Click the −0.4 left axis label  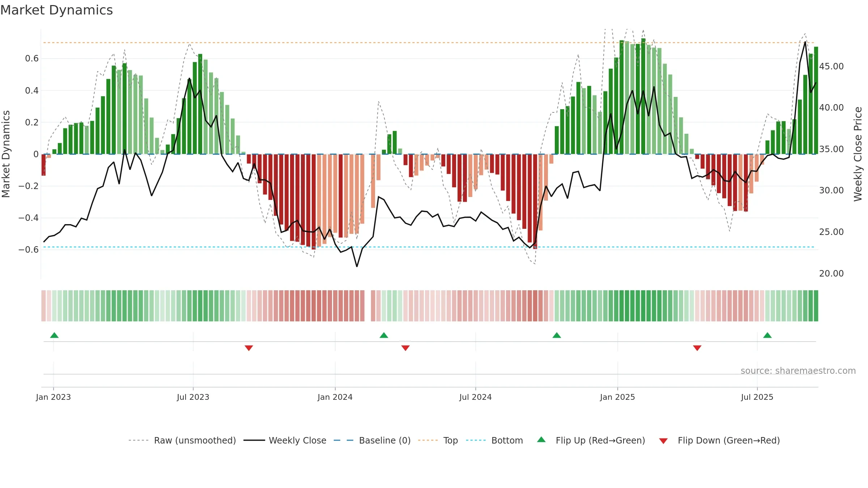click(x=29, y=218)
